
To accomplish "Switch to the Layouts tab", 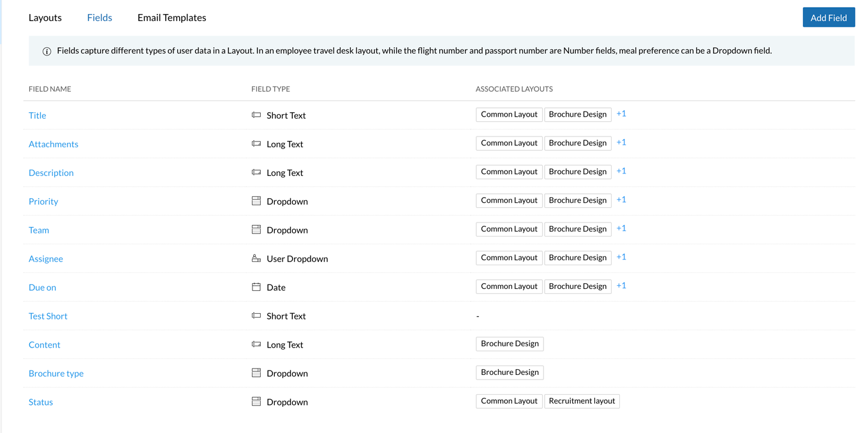I will (x=45, y=18).
